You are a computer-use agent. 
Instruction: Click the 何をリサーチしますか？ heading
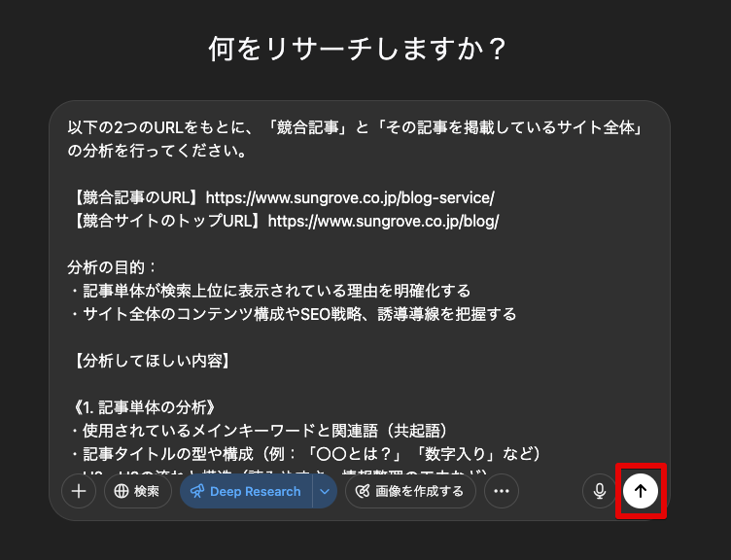coord(358,49)
